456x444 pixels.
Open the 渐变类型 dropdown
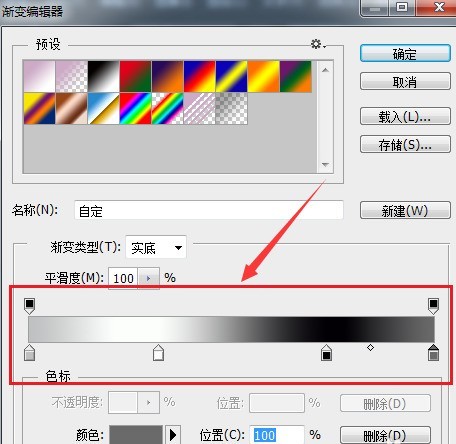coord(156,247)
